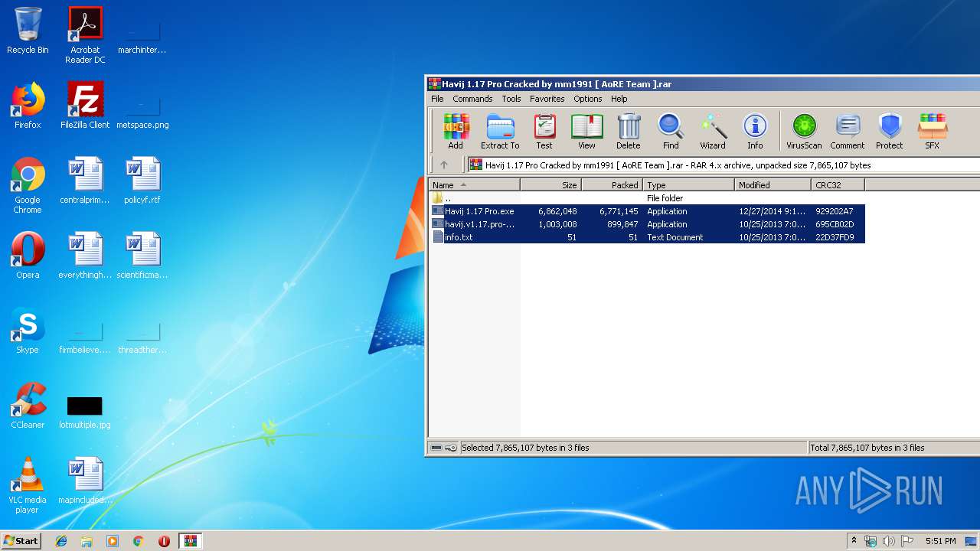Open the Wizard tool
This screenshot has height=551, width=980.
713,131
